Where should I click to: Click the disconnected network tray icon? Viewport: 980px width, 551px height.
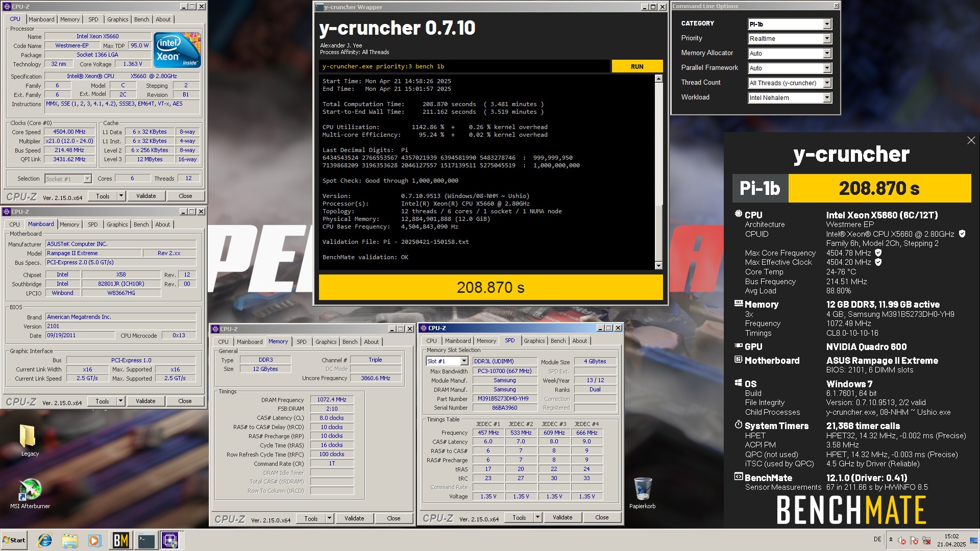coord(926,540)
